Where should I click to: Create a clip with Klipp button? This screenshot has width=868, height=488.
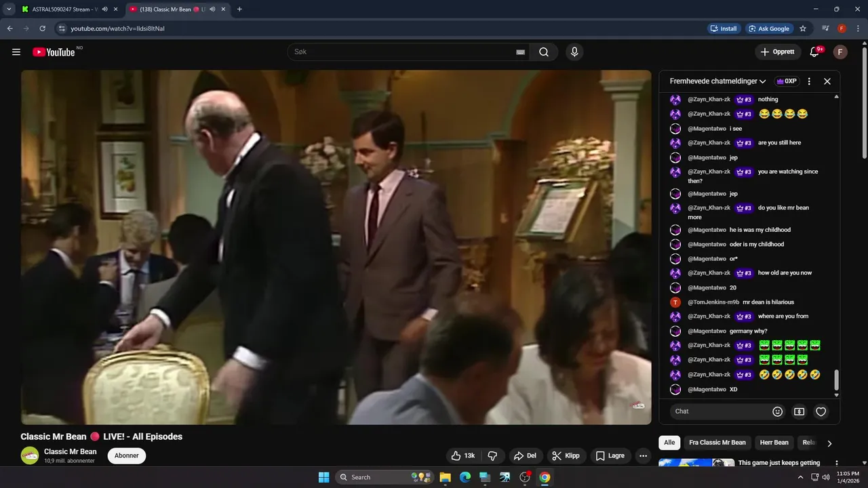566,456
